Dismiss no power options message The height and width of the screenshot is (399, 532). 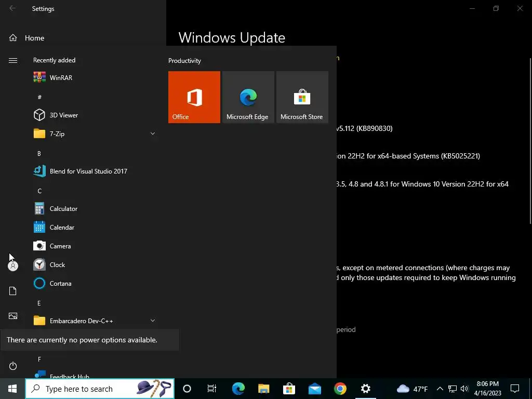click(x=89, y=340)
